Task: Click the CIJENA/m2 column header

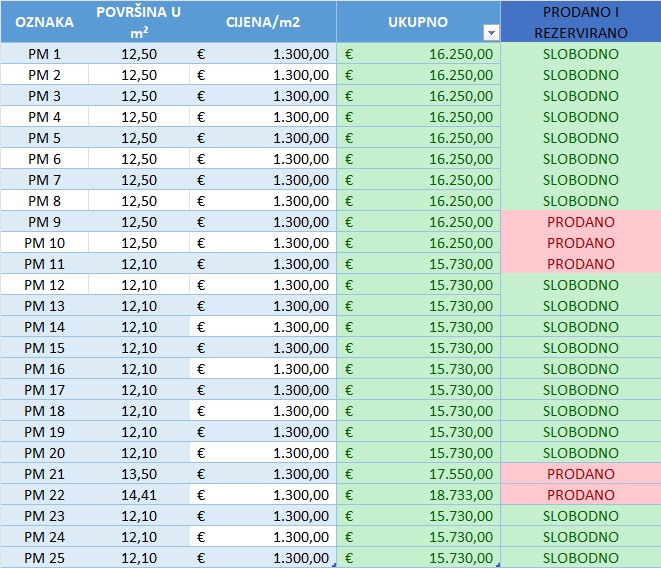Action: (262, 21)
